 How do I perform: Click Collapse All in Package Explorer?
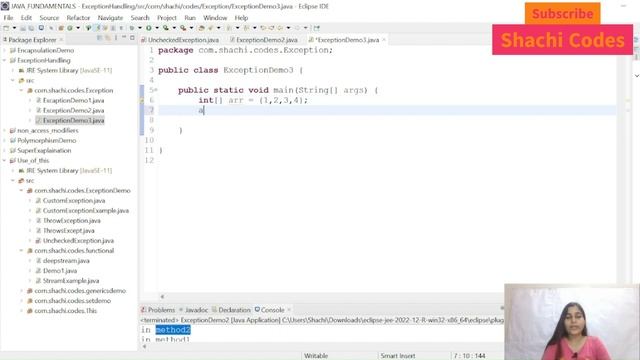pyautogui.click(x=100, y=38)
